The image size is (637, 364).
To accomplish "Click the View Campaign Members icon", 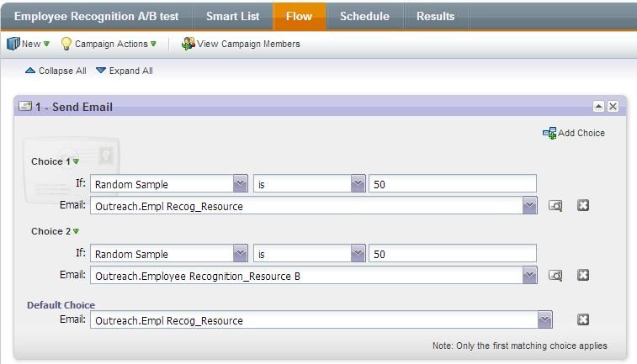I will click(x=188, y=44).
